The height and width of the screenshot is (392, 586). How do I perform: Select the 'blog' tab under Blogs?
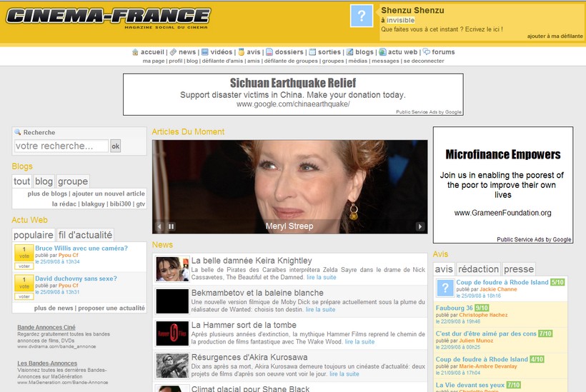(x=44, y=181)
